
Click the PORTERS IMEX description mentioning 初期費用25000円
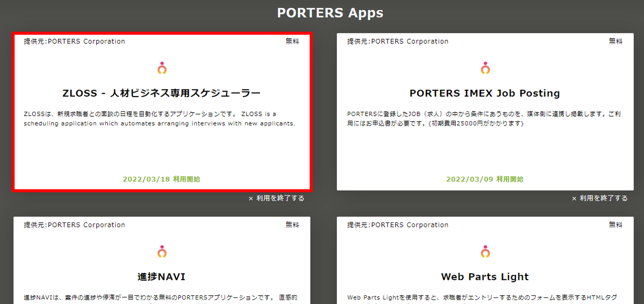(484, 119)
